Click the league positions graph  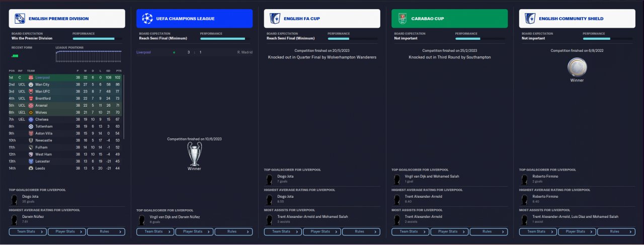click(x=89, y=56)
